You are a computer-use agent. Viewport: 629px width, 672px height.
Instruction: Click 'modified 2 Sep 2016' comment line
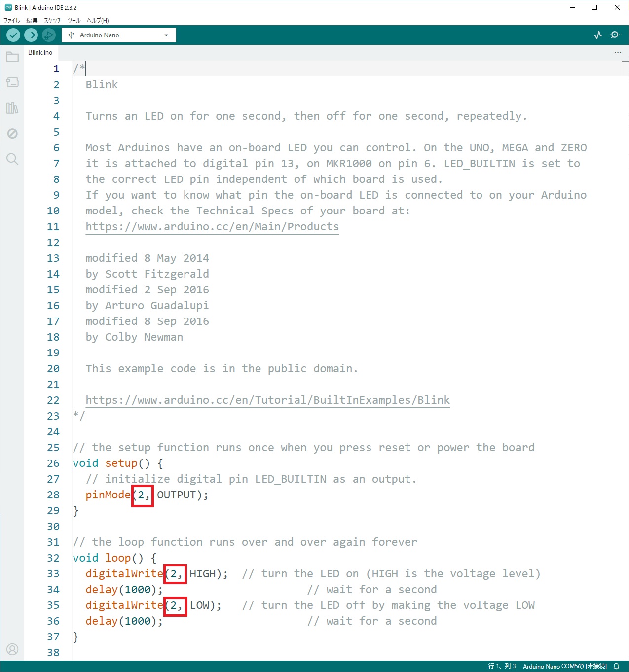(x=147, y=290)
